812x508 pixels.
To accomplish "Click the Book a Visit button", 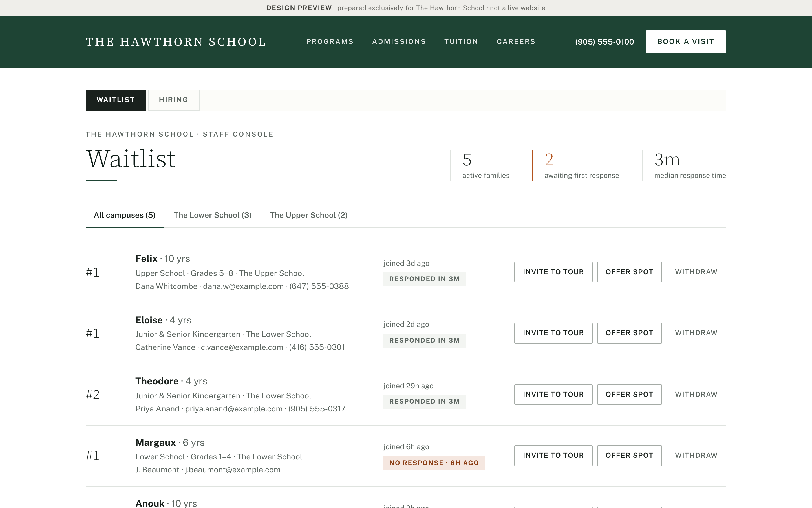I will coord(686,42).
